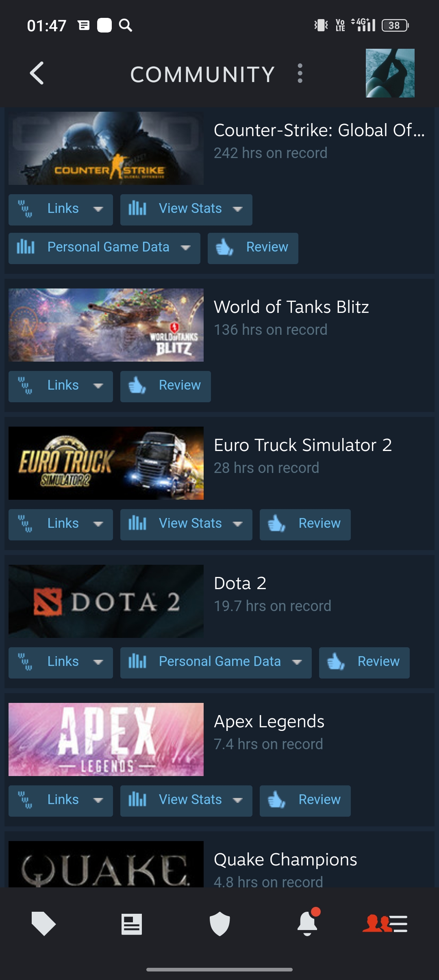Image resolution: width=439 pixels, height=980 pixels.
Task: Expand Personal Game Data for Dota 2
Action: coord(216,663)
